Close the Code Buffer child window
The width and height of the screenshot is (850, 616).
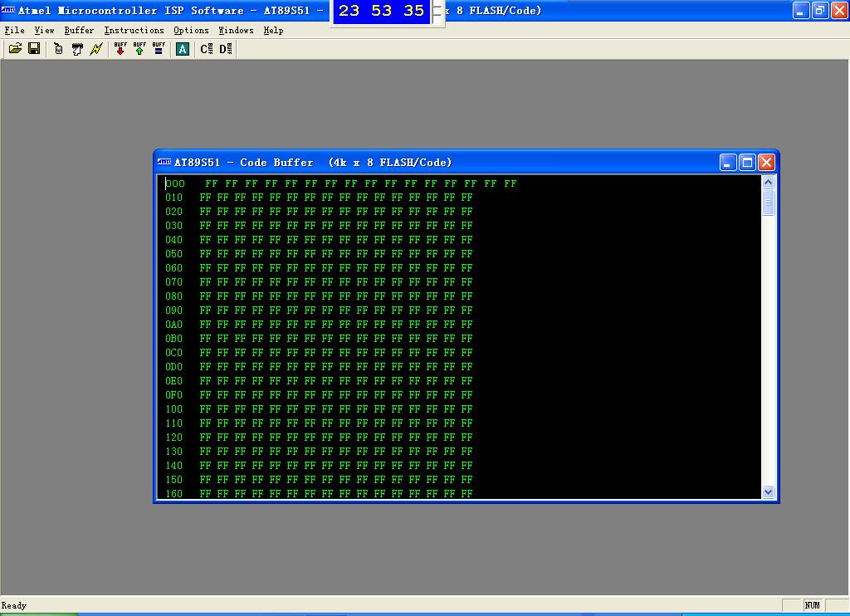point(766,162)
